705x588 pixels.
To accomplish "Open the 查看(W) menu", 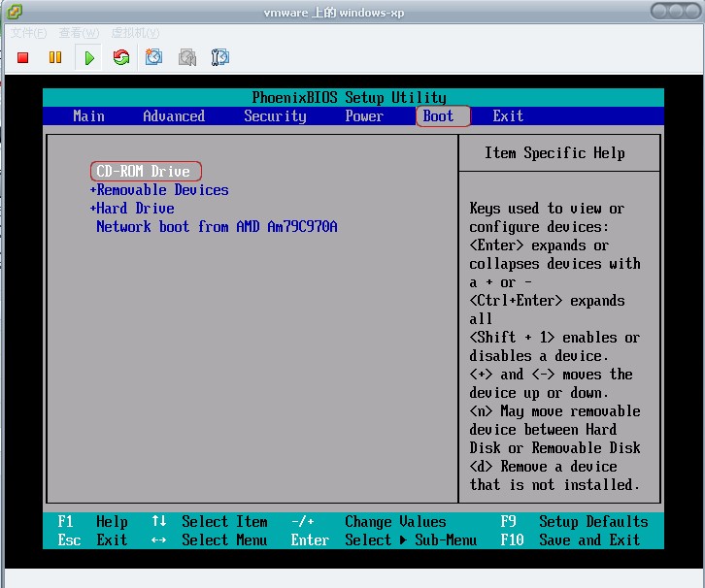I will pos(79,33).
